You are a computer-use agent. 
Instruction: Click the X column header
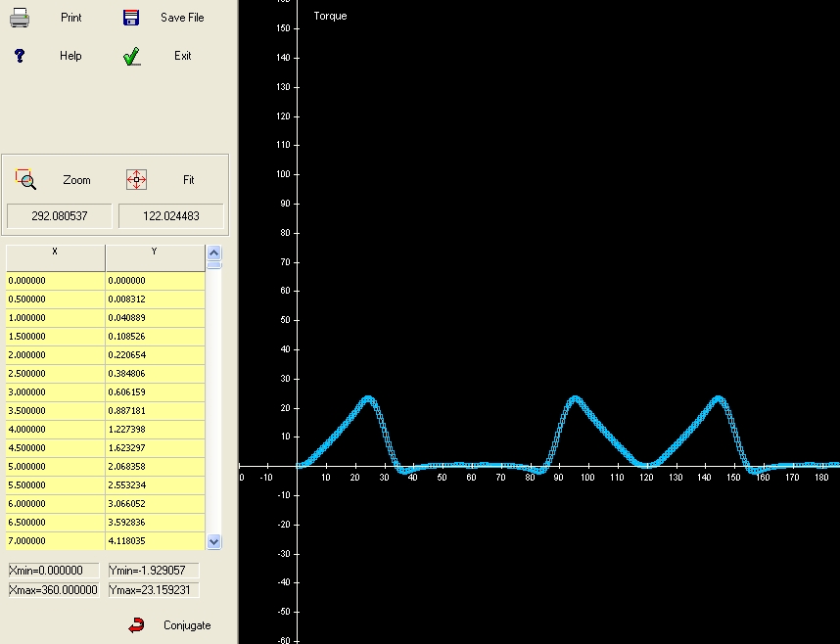click(x=55, y=257)
